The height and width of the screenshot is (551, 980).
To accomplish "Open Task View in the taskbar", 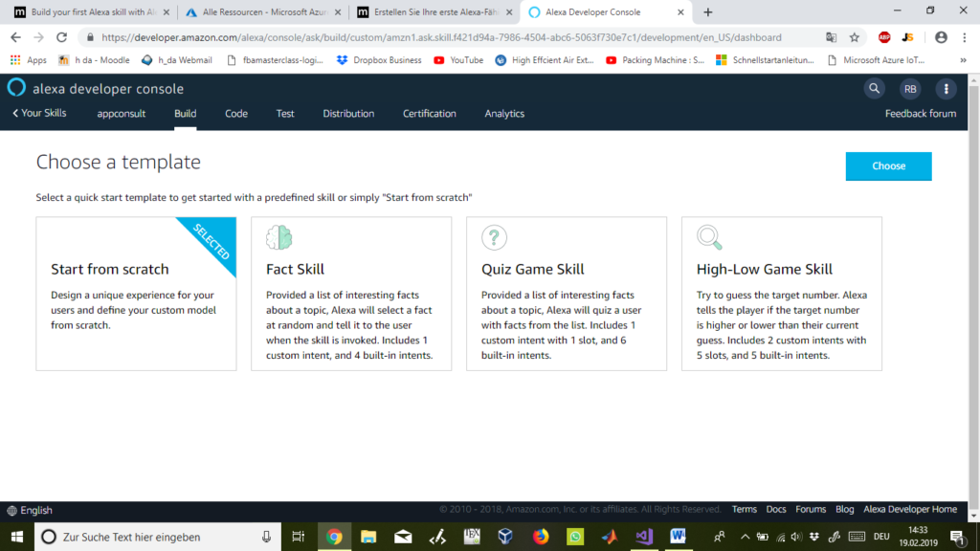I will pyautogui.click(x=299, y=537).
